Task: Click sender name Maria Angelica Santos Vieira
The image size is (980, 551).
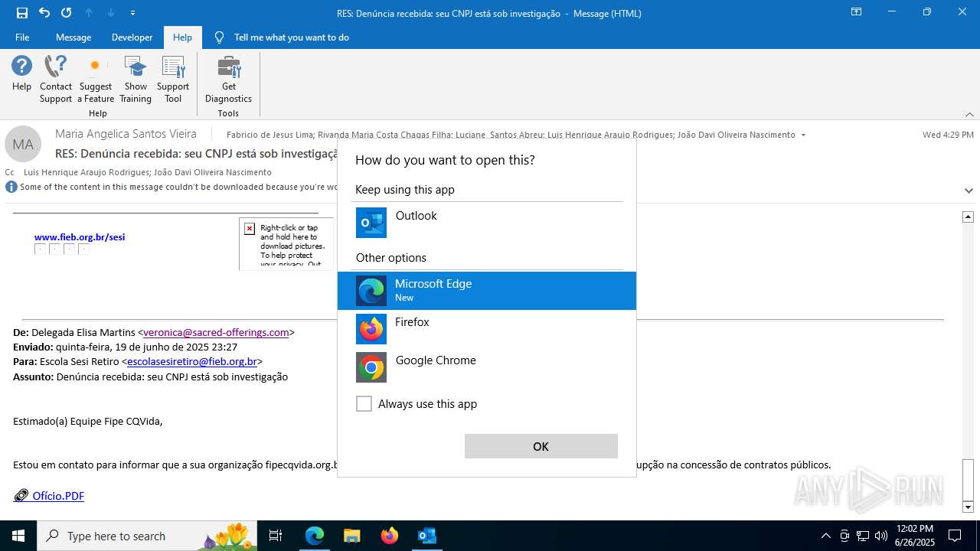Action: tap(126, 134)
